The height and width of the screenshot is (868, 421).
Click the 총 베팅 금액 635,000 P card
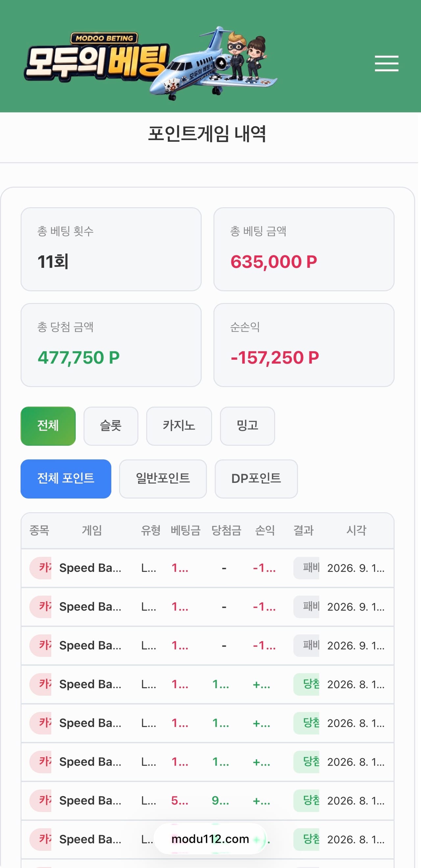304,249
